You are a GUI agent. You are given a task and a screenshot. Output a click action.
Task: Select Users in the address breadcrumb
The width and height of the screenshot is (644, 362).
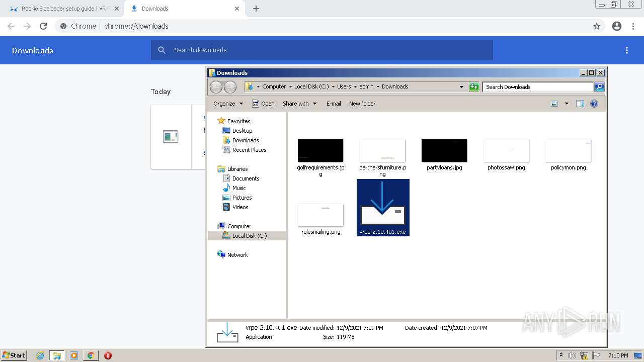pos(344,86)
